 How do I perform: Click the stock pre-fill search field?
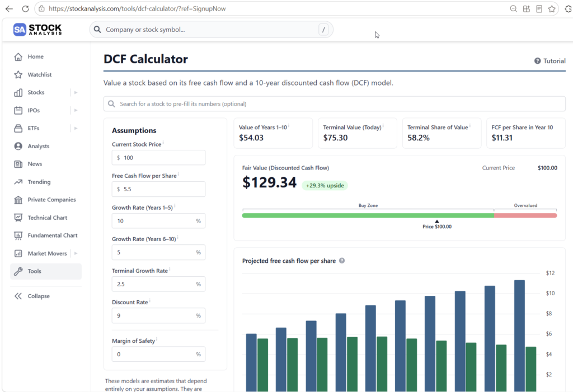[335, 104]
